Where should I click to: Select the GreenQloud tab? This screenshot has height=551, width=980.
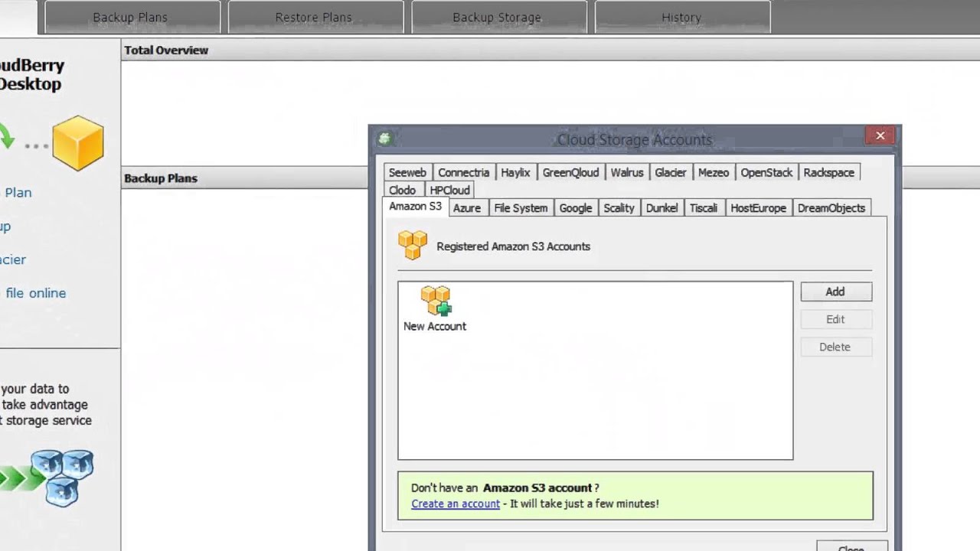tap(571, 172)
